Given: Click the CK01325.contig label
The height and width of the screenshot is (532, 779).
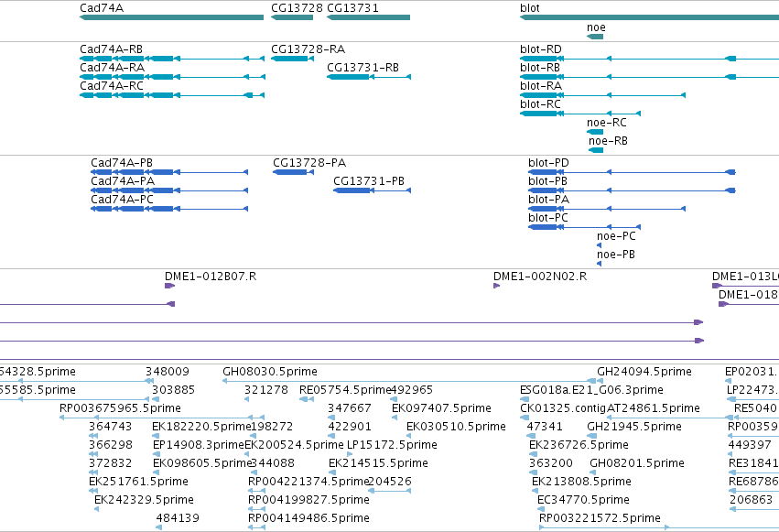Looking at the screenshot, I should (563, 408).
